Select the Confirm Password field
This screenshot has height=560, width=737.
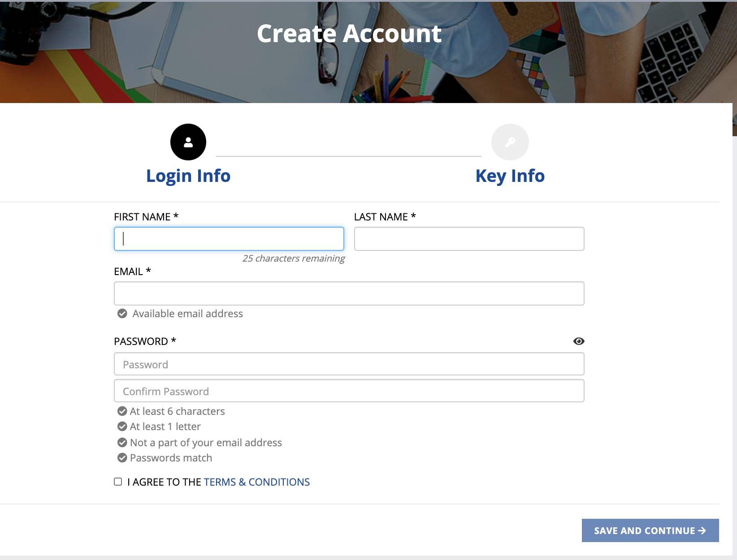point(349,391)
